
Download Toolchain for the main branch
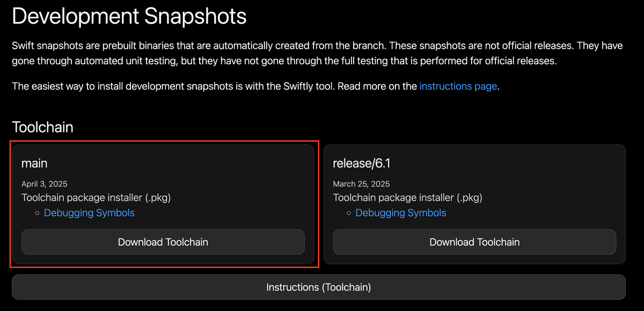point(163,242)
